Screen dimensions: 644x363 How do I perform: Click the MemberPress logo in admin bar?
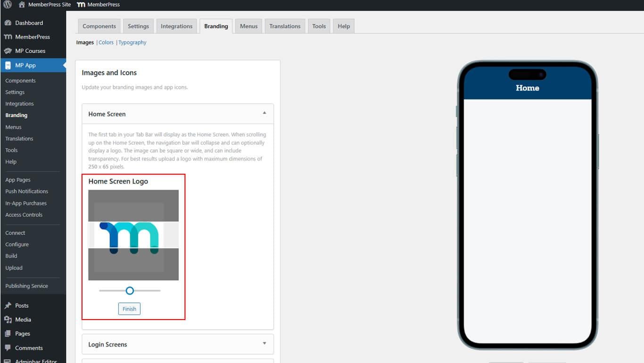tap(81, 4)
